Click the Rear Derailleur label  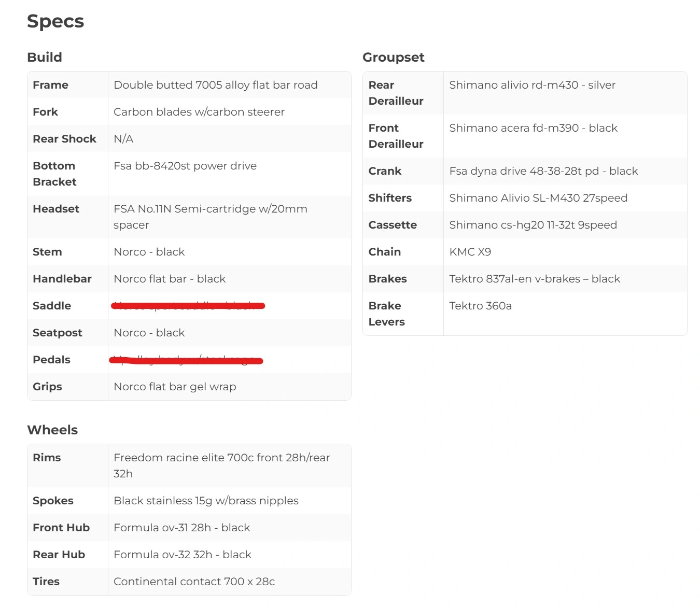pyautogui.click(x=396, y=93)
